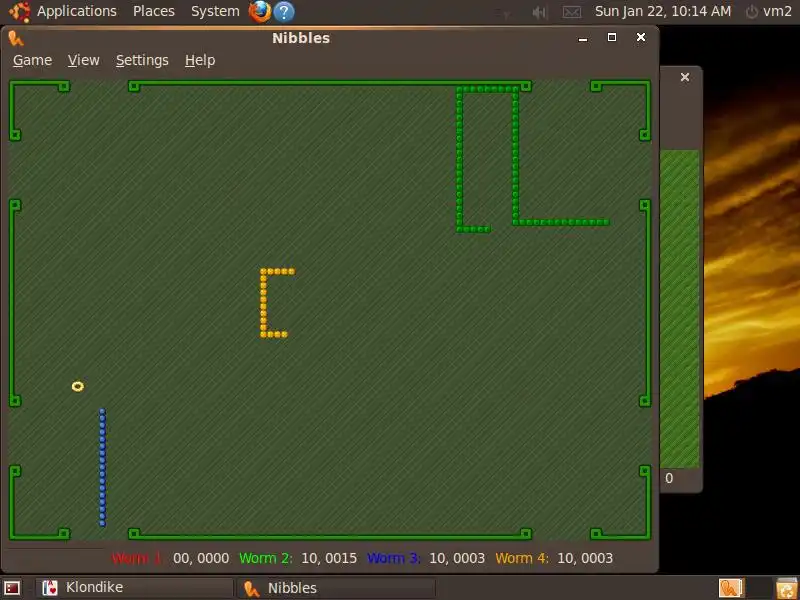Open the System menu

point(215,11)
